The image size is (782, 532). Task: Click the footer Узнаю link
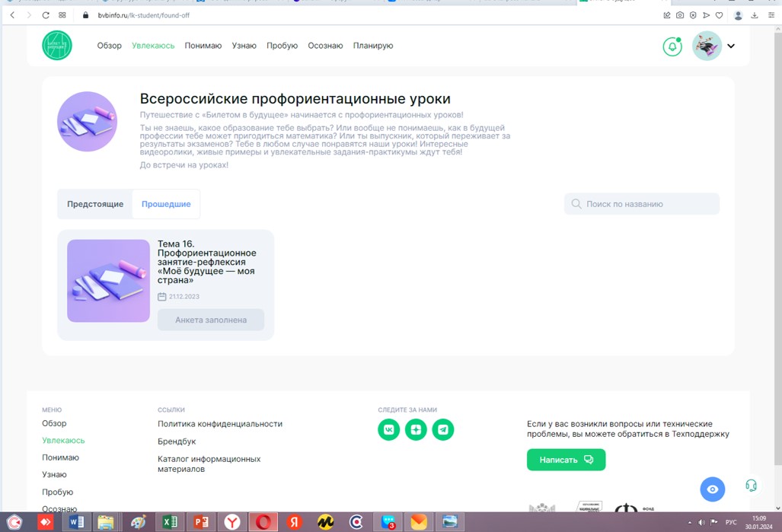pos(54,475)
